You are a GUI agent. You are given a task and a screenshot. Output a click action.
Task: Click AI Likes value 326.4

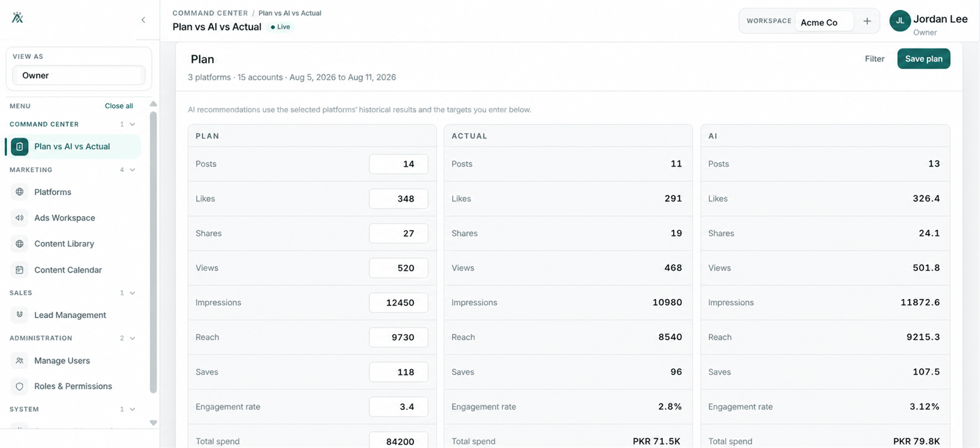[x=926, y=199]
